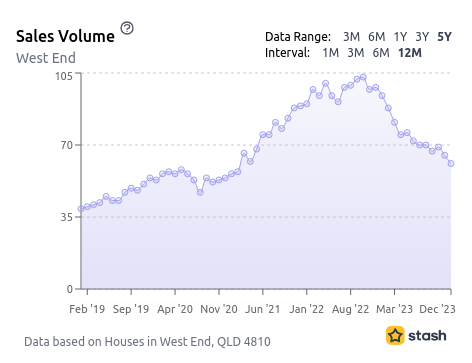Screen dimensions: 472x363
Task: Click the peak data point near 105
Action: click(x=363, y=77)
